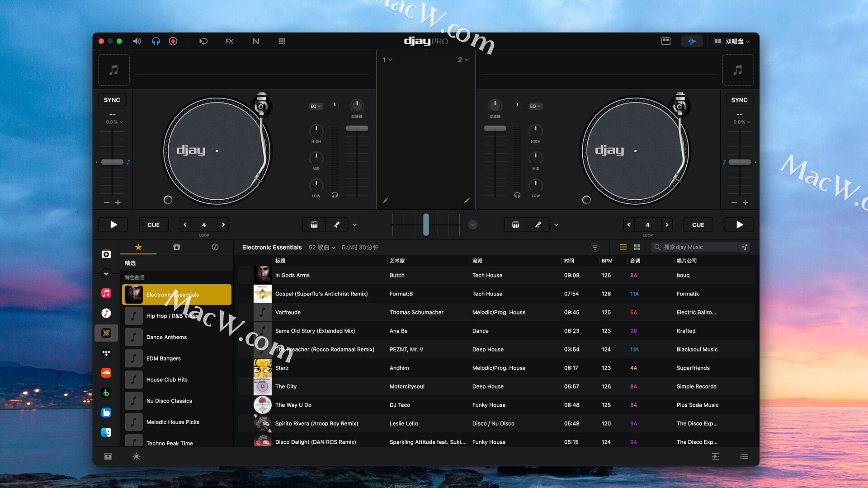The image size is (868, 488).
Task: Open right deck tempo range 0.0% dropdown
Action: (742, 122)
